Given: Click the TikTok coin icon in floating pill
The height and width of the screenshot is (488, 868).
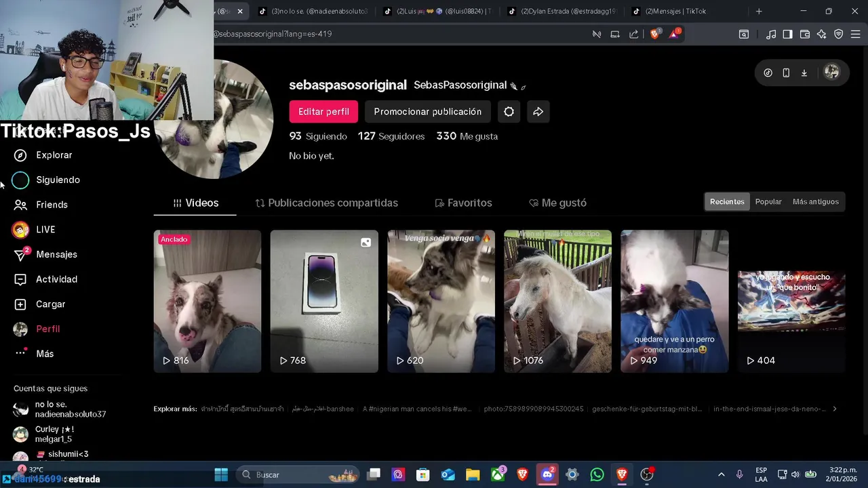Looking at the screenshot, I should (x=768, y=73).
